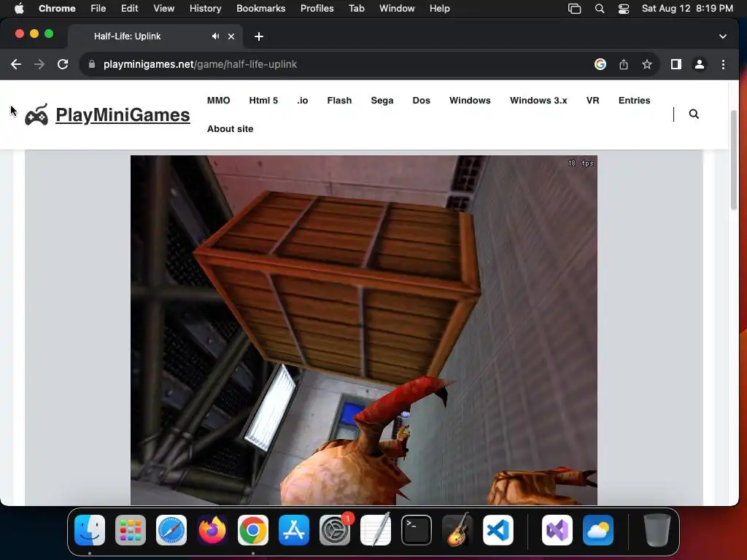Open the Flash games category
This screenshot has height=560, width=747.
pyautogui.click(x=339, y=101)
